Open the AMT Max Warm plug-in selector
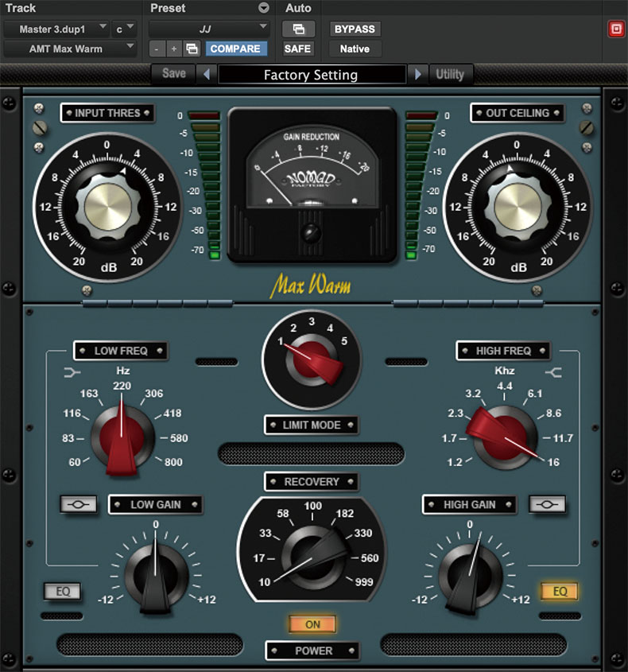The height and width of the screenshot is (672, 628). click(70, 49)
